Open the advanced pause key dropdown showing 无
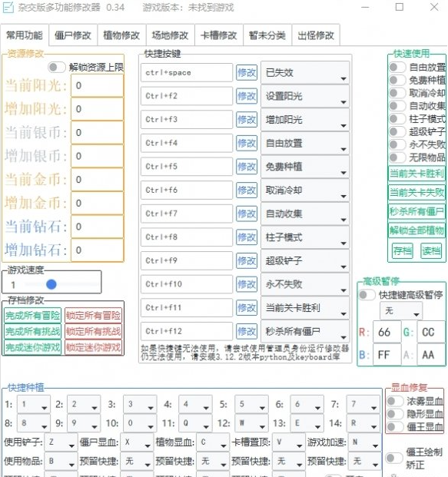Image resolution: width=448 pixels, height=477 pixels. coord(401,311)
